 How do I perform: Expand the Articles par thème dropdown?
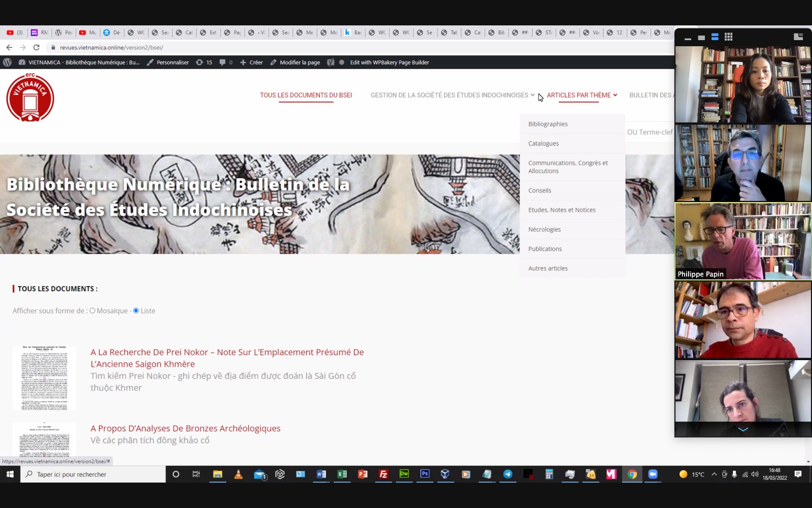(582, 96)
